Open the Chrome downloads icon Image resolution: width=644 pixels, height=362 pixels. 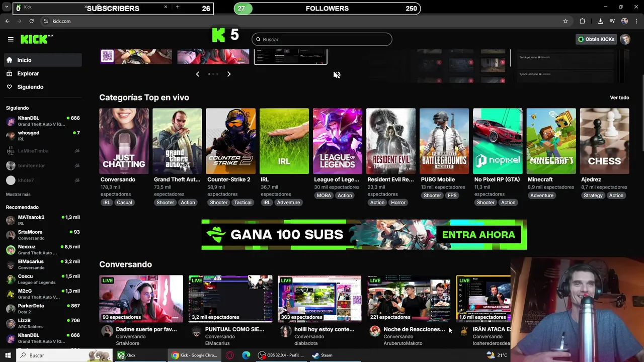point(600,21)
